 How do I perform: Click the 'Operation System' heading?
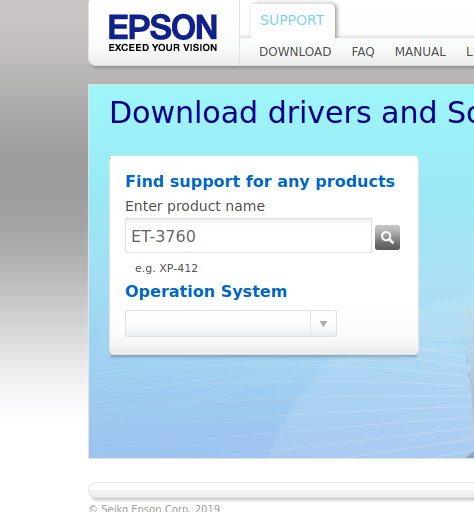coord(206,291)
